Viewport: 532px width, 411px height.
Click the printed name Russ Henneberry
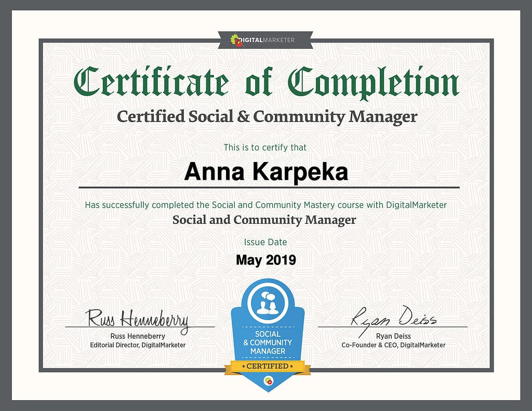click(x=138, y=336)
